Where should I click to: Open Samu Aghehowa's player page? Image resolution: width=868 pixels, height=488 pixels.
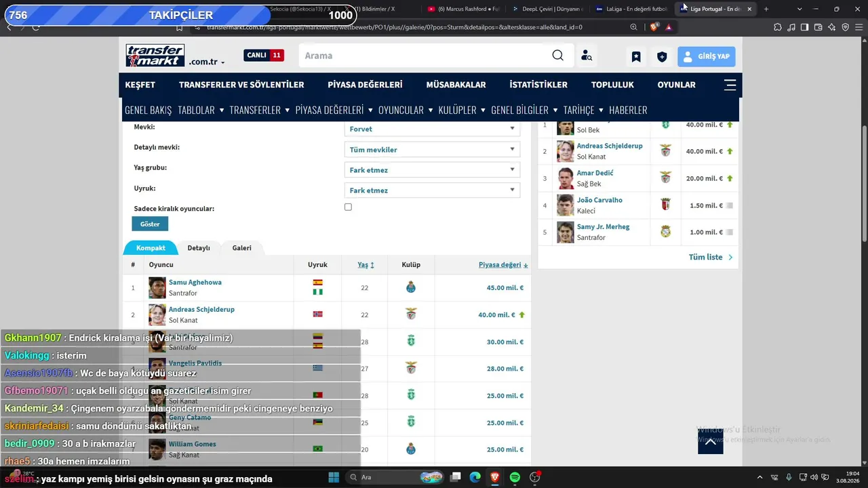click(195, 282)
